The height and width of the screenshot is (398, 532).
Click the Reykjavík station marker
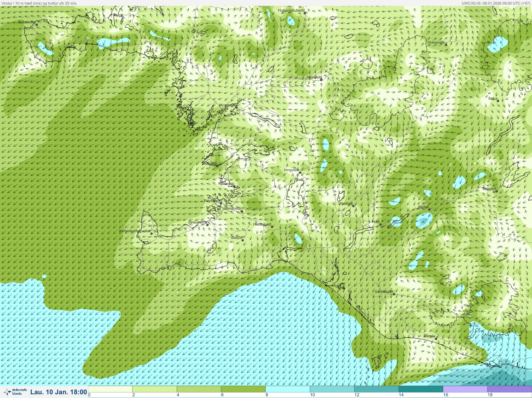221,203
